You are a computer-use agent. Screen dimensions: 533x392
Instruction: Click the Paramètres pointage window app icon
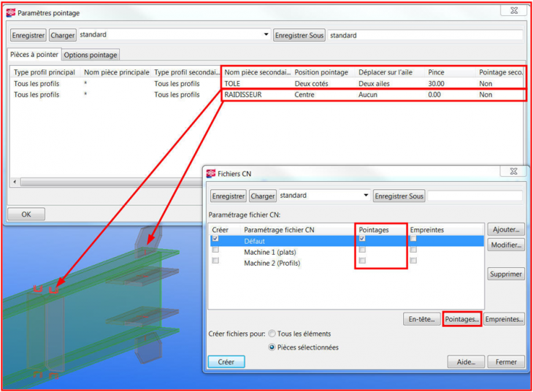[x=11, y=12]
